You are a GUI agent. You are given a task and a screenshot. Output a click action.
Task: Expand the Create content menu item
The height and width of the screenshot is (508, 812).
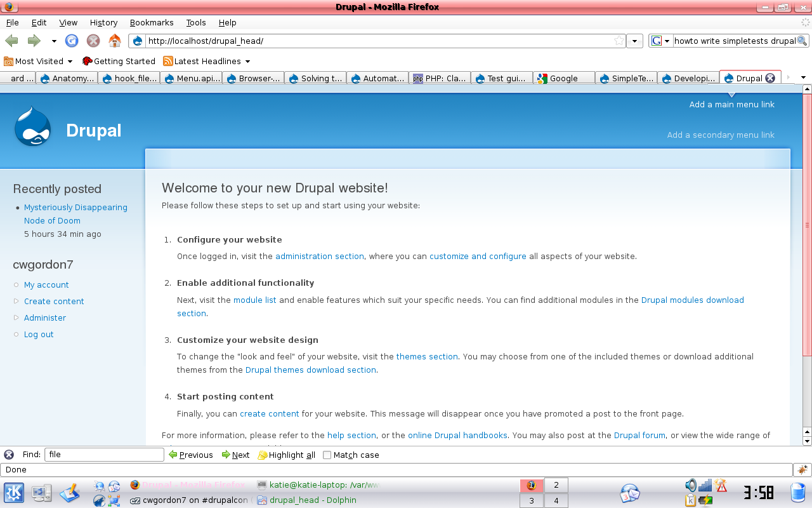click(x=17, y=301)
